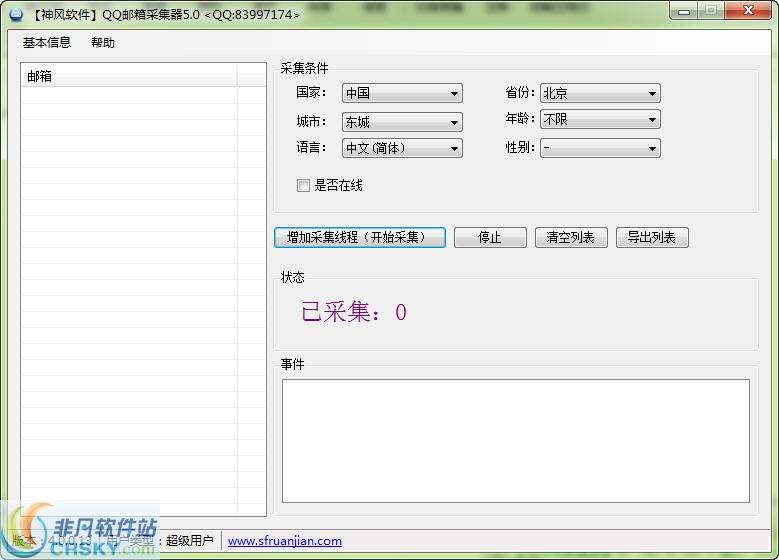This screenshot has width=779, height=560.
Task: Enable the 是否在线 checkbox
Action: tap(303, 186)
